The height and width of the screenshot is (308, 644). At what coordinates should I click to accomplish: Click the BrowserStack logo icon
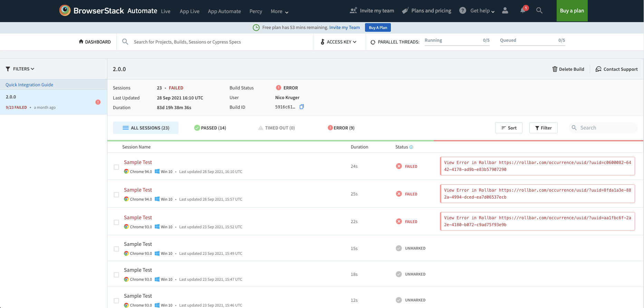click(x=65, y=10)
